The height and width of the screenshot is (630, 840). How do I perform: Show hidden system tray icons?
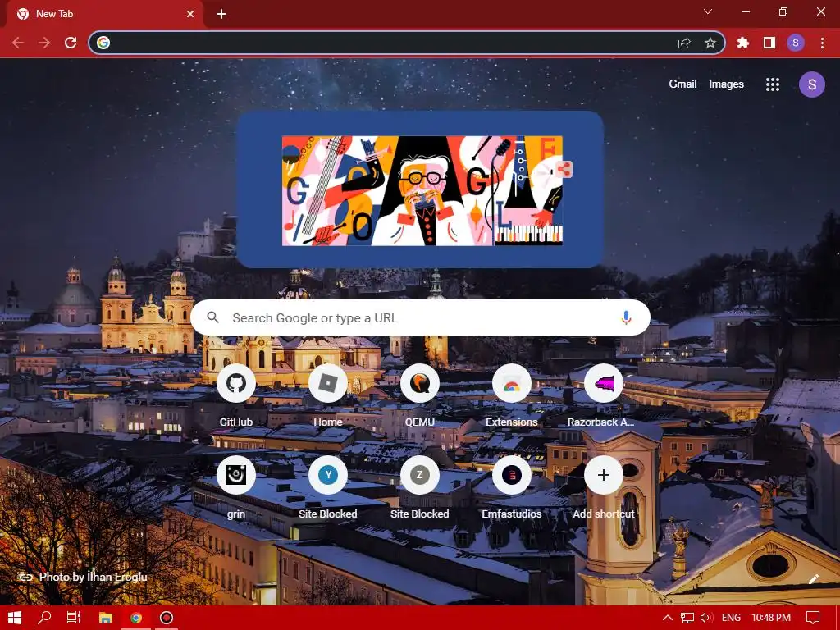(x=668, y=618)
